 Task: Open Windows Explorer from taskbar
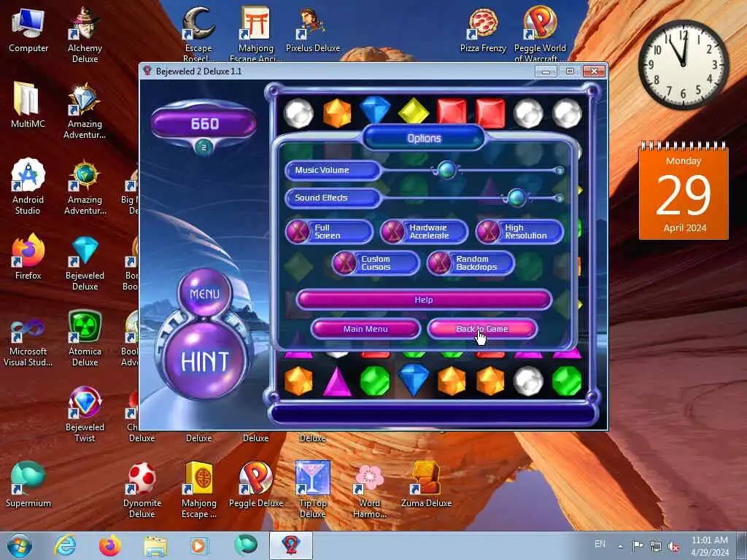(x=155, y=545)
